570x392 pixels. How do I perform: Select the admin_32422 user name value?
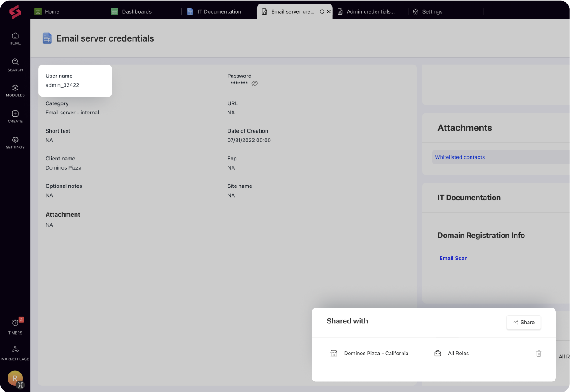(x=62, y=85)
